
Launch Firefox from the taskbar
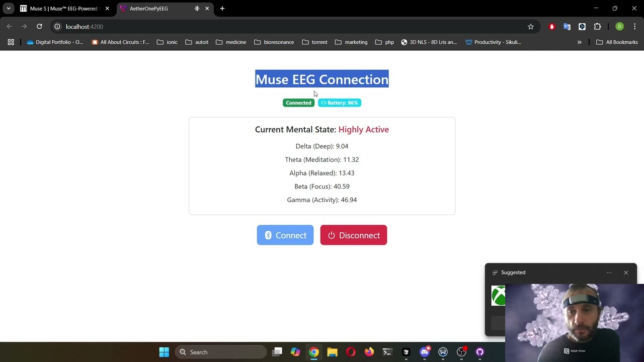(x=369, y=352)
